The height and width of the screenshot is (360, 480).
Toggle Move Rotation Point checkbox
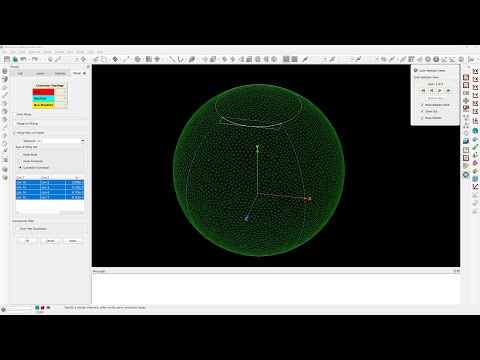pos(422,105)
